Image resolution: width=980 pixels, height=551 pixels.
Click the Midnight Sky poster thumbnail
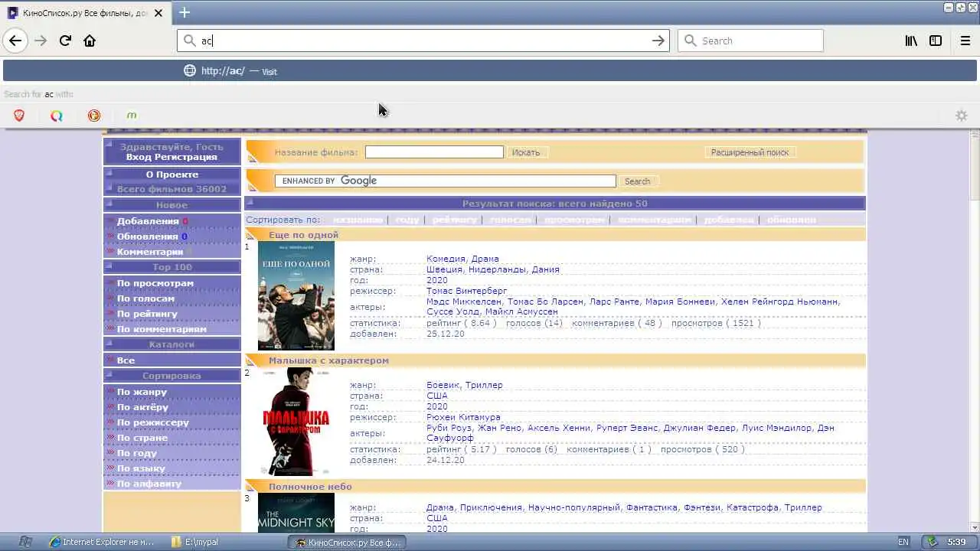pyautogui.click(x=296, y=513)
